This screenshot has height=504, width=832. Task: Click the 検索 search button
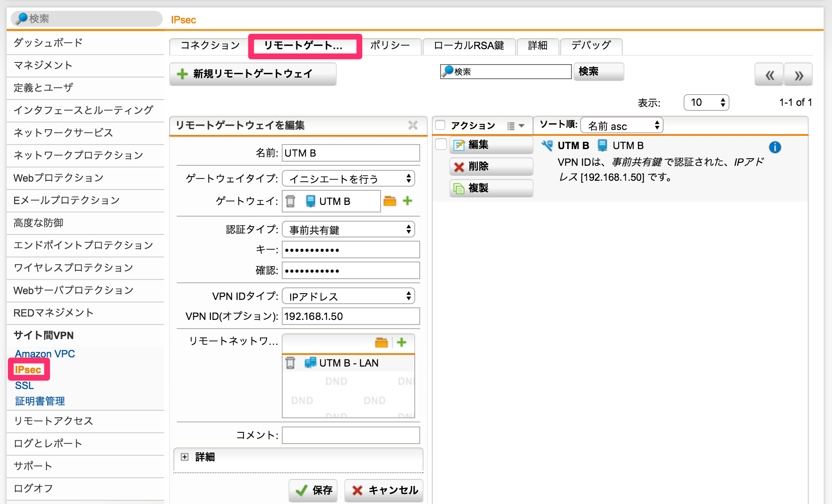tap(599, 71)
